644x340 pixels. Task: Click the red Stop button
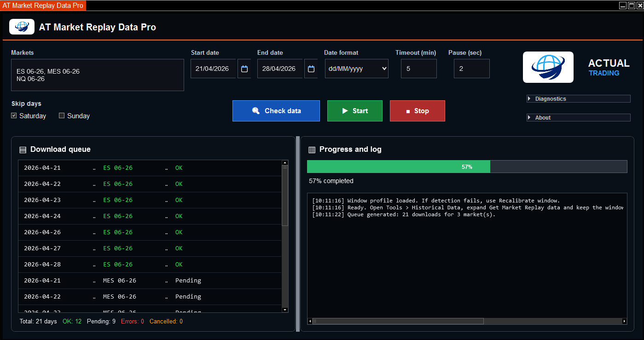pos(418,111)
